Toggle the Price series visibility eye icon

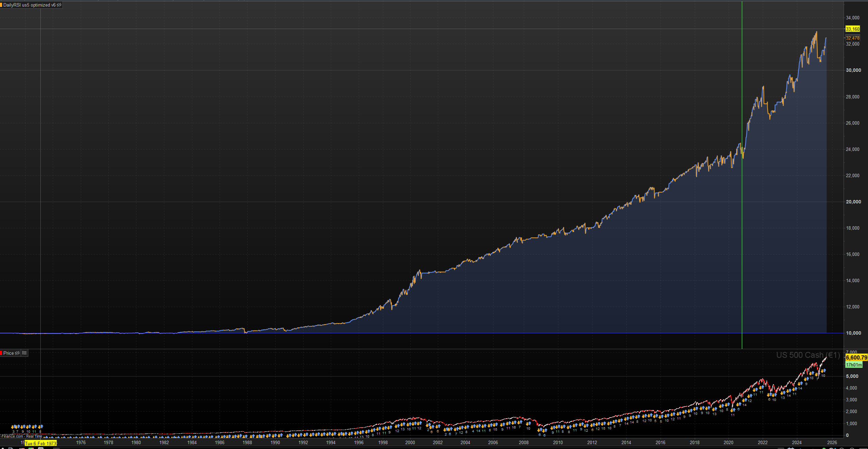click(x=17, y=353)
